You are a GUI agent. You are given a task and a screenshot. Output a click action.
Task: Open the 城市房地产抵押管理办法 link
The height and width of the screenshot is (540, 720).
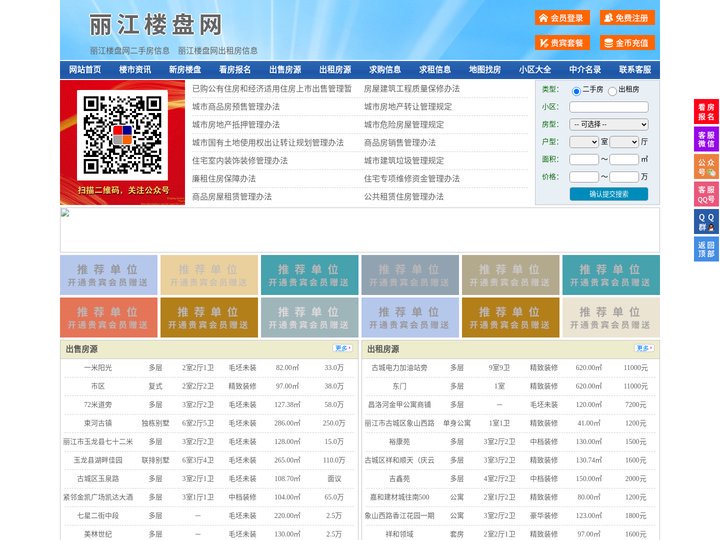236,124
